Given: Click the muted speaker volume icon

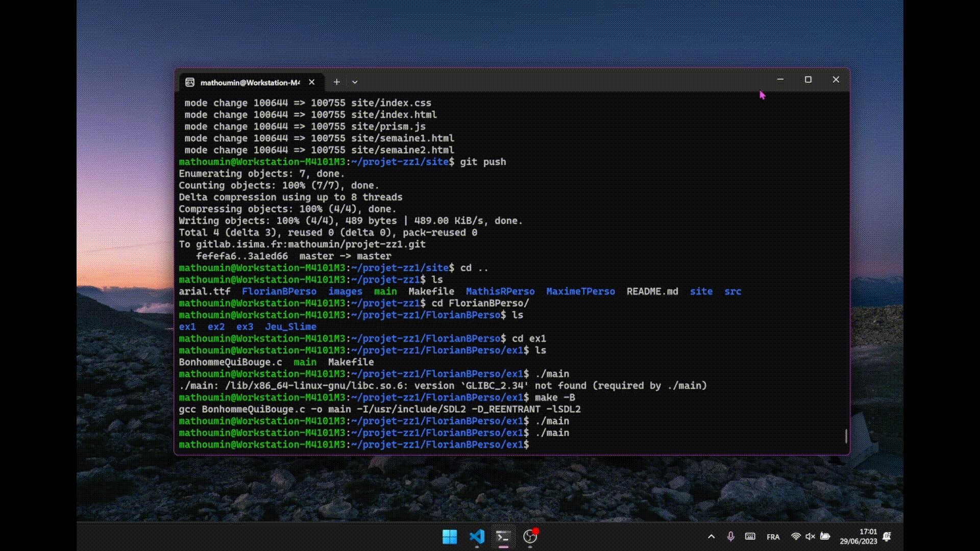Looking at the screenshot, I should 810,537.
